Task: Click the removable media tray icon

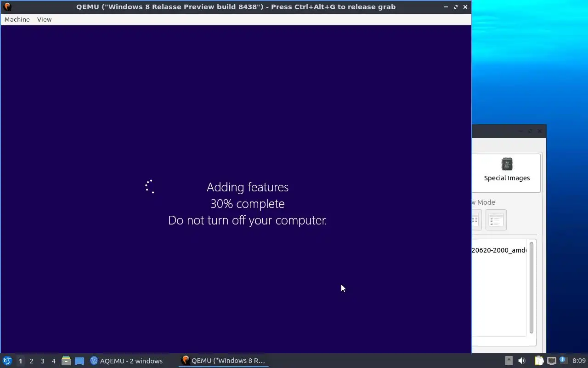Action: point(509,361)
